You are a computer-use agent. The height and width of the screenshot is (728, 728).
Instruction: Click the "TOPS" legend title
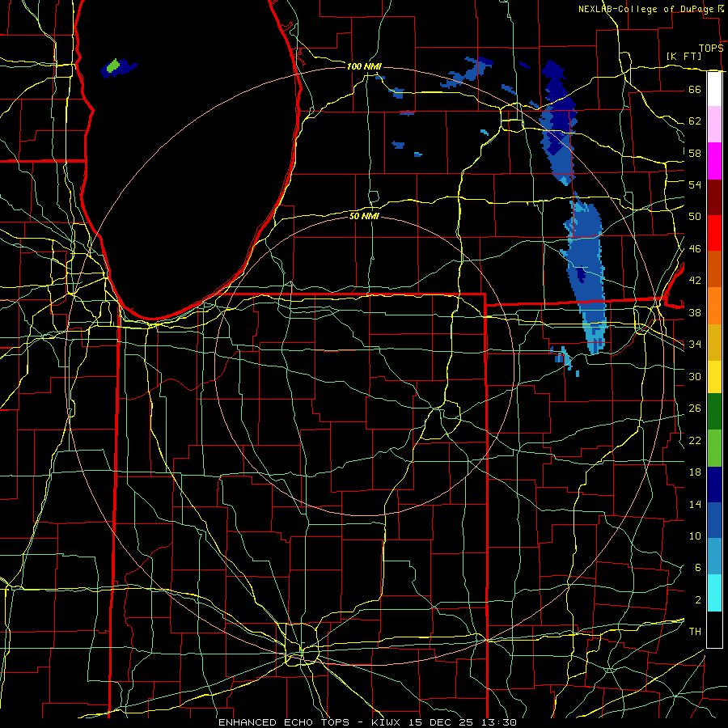tap(711, 49)
